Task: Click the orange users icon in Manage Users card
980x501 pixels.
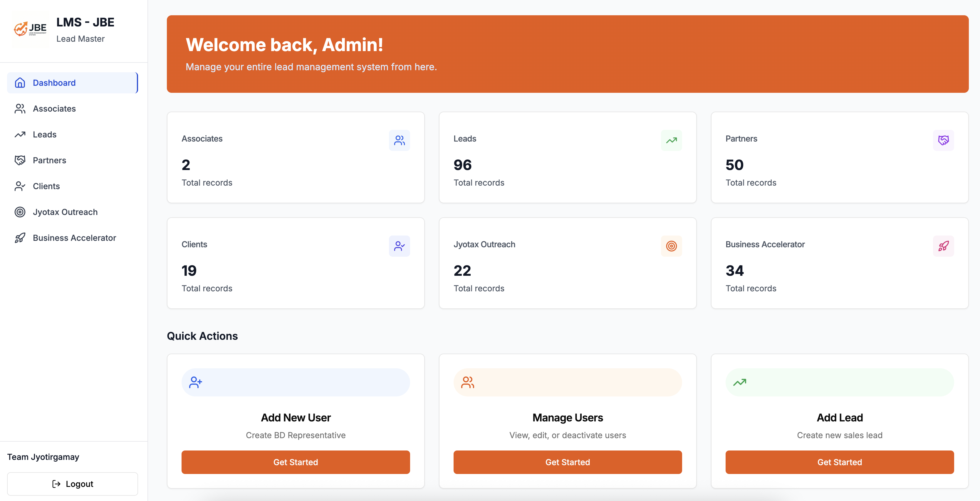Action: click(468, 382)
